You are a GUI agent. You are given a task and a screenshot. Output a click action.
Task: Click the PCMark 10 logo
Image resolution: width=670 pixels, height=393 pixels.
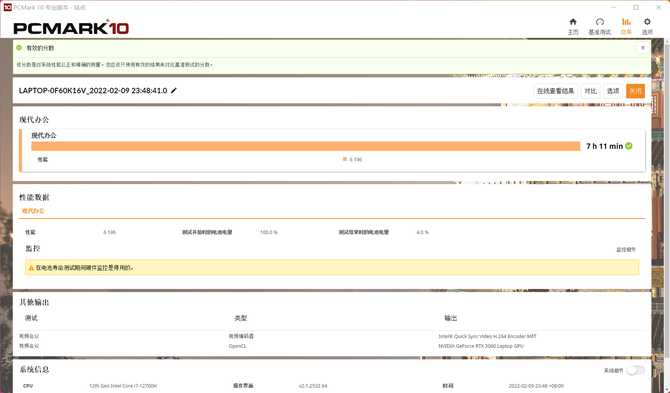click(71, 28)
